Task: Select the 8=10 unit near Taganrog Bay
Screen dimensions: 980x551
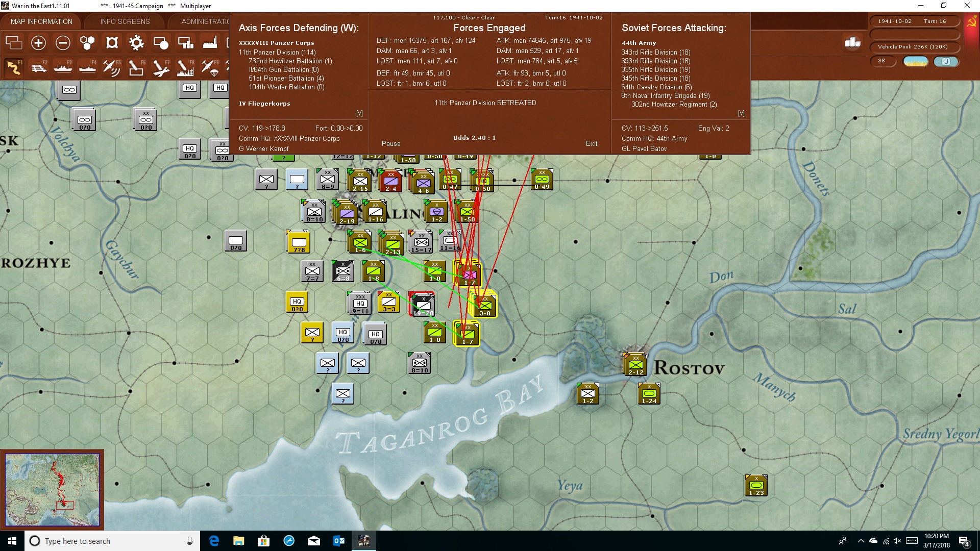Action: pyautogui.click(x=420, y=363)
